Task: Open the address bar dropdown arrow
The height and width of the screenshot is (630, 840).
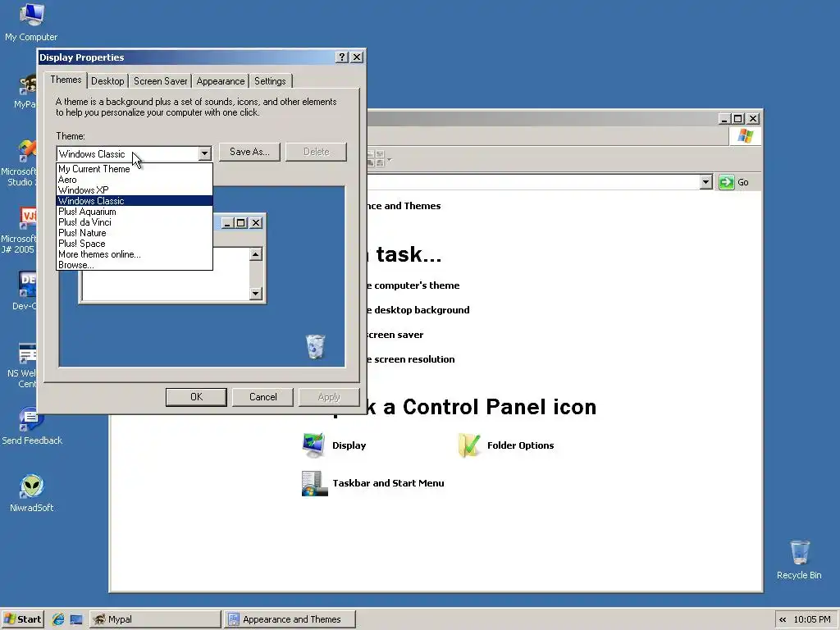Action: tap(705, 182)
